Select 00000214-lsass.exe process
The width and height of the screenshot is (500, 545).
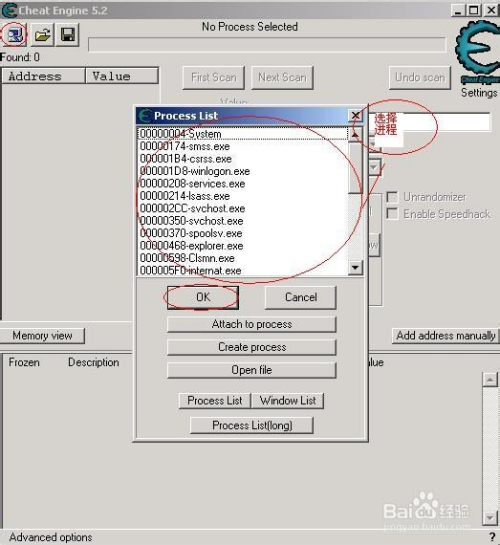coord(243,196)
